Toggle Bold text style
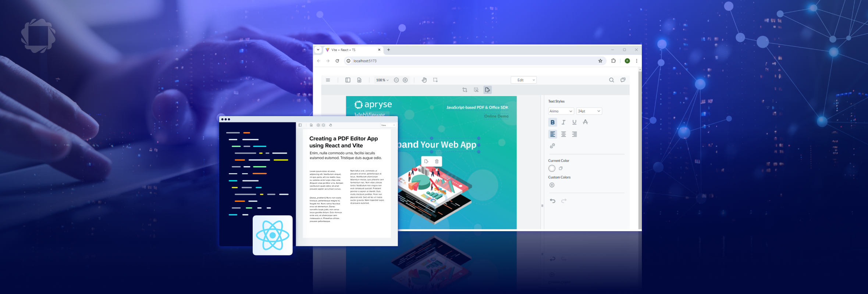The height and width of the screenshot is (294, 868). [552, 122]
